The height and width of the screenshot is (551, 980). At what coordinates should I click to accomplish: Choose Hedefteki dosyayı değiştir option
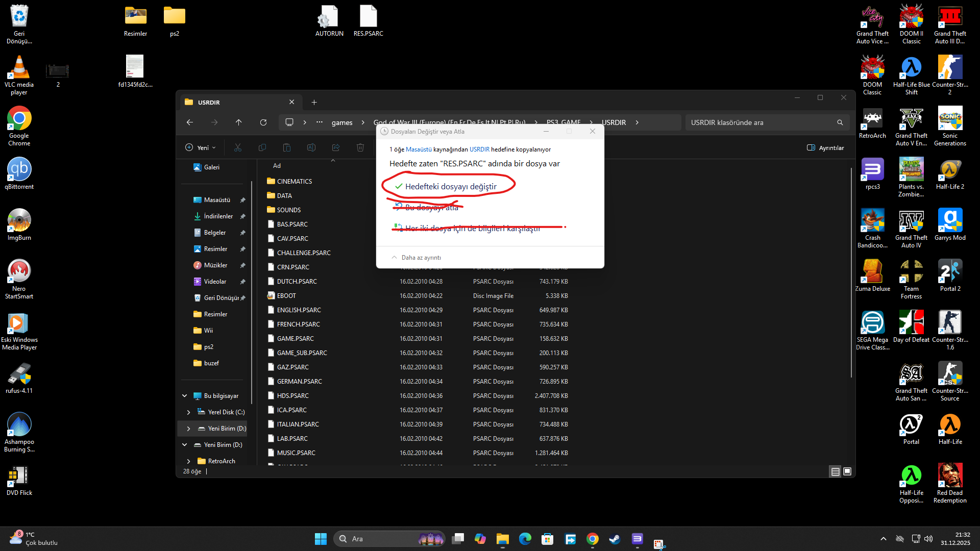click(450, 187)
